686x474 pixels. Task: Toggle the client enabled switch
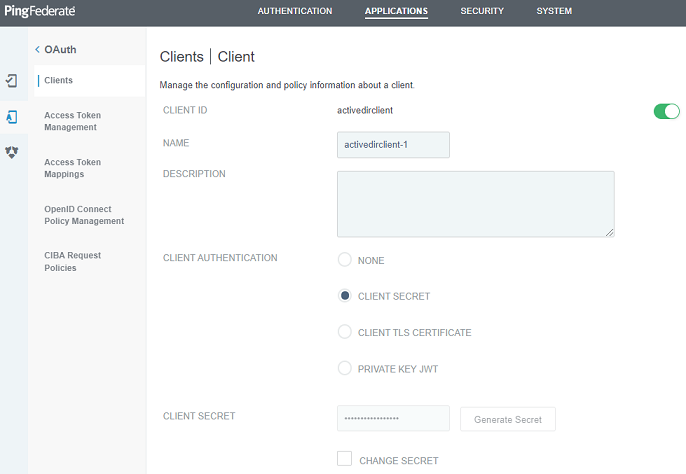(667, 111)
